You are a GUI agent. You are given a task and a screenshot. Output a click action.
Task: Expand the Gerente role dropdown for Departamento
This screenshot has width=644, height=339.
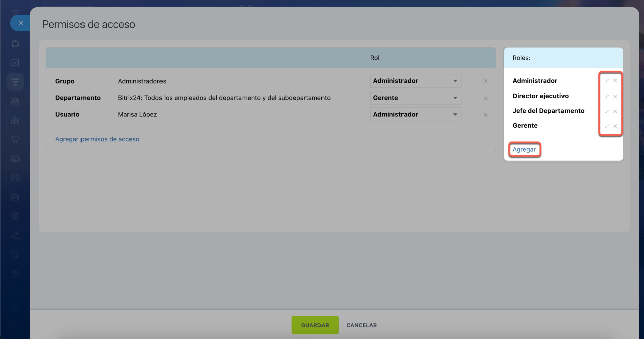[416, 98]
